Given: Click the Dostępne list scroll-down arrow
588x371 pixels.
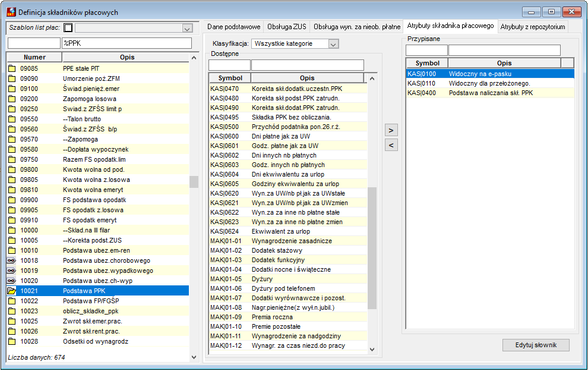Looking at the screenshot, I should click(x=372, y=349).
